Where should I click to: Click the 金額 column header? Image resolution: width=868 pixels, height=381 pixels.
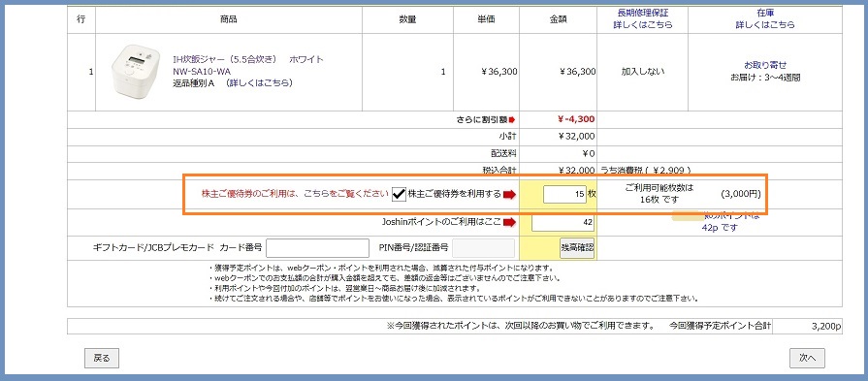pos(558,19)
